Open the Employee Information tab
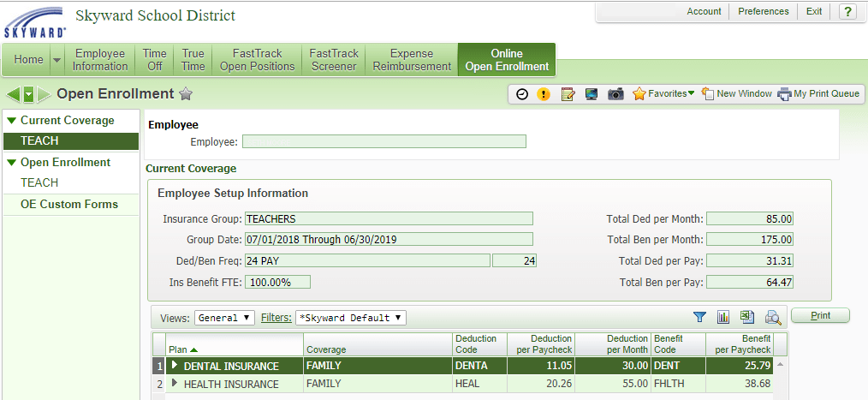 [x=100, y=60]
